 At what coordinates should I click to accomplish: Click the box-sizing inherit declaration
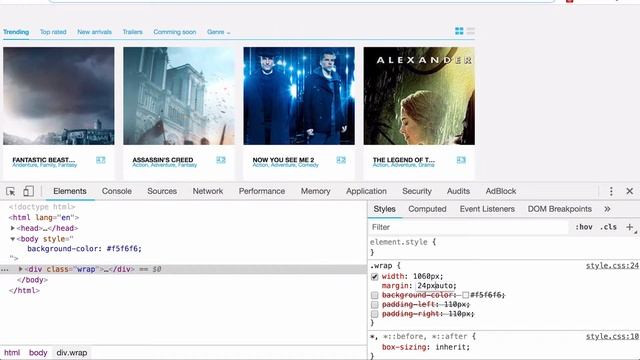[x=426, y=347]
